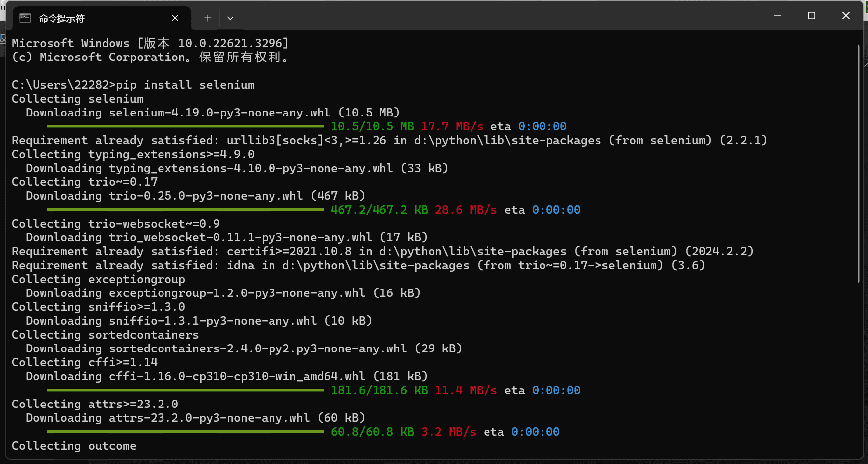Screen dimensions: 868x464
Task: Click 'Downloading cffi-1.16.0-cp310' line
Action: pos(227,376)
